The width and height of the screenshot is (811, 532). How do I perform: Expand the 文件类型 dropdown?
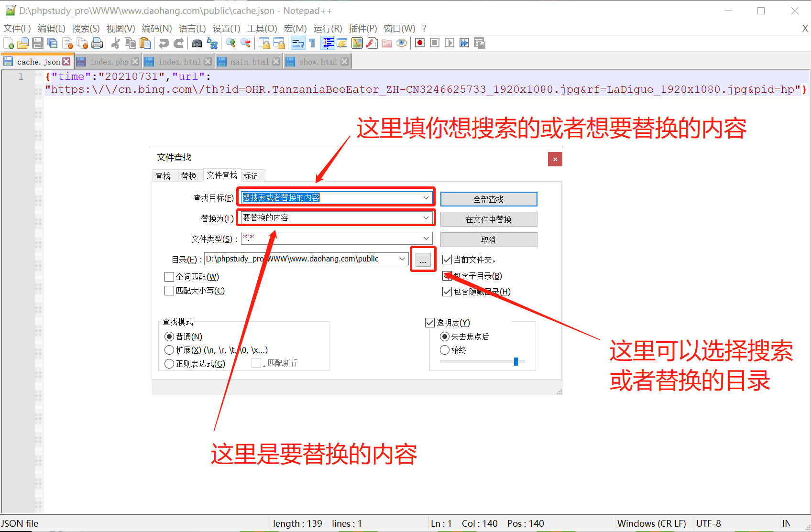(x=426, y=238)
